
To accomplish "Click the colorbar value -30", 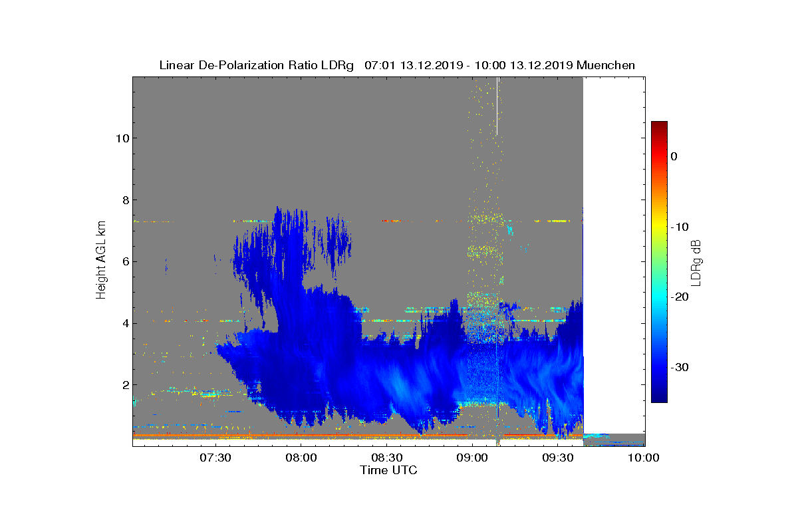I will 678,368.
